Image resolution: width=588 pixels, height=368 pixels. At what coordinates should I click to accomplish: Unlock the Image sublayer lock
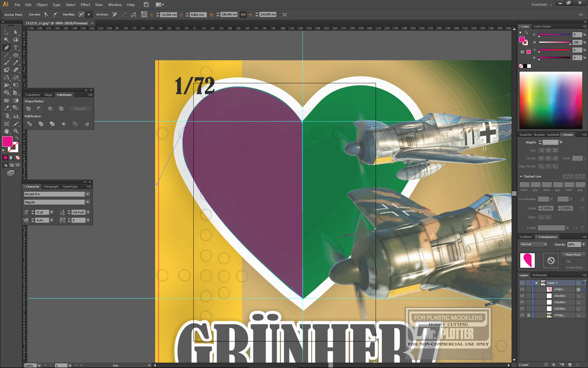click(x=529, y=315)
